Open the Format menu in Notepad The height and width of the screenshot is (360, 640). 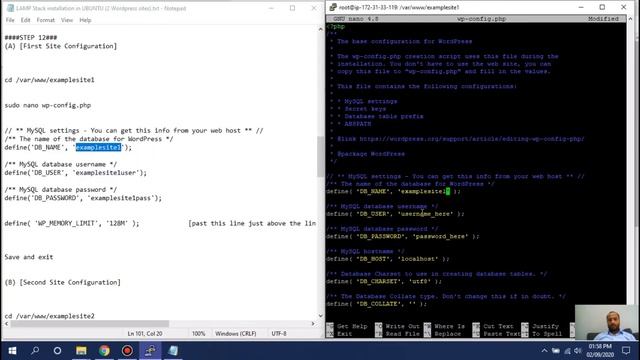point(45,20)
